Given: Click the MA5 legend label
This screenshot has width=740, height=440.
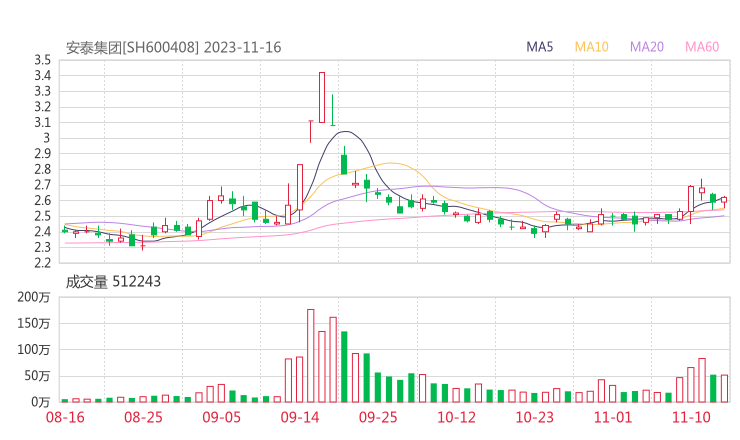Looking at the screenshot, I should [x=539, y=47].
